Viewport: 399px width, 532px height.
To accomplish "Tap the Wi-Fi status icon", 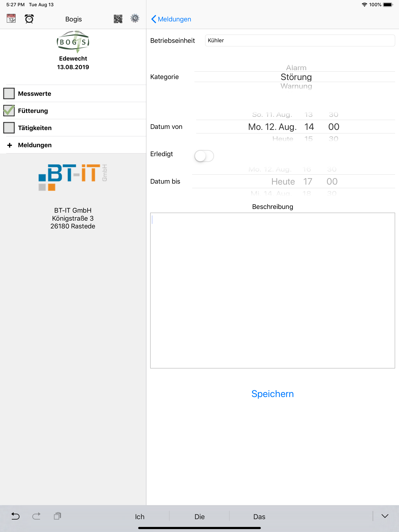I will [364, 4].
